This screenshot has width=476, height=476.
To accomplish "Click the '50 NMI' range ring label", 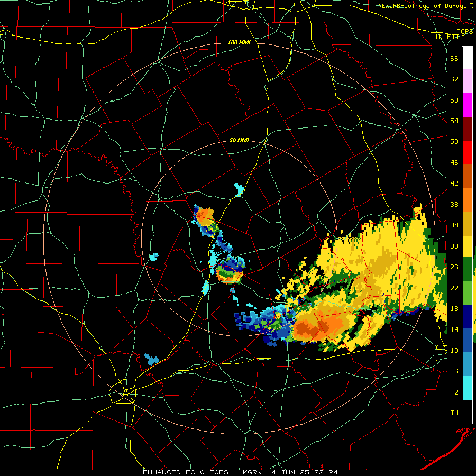I will tap(239, 140).
